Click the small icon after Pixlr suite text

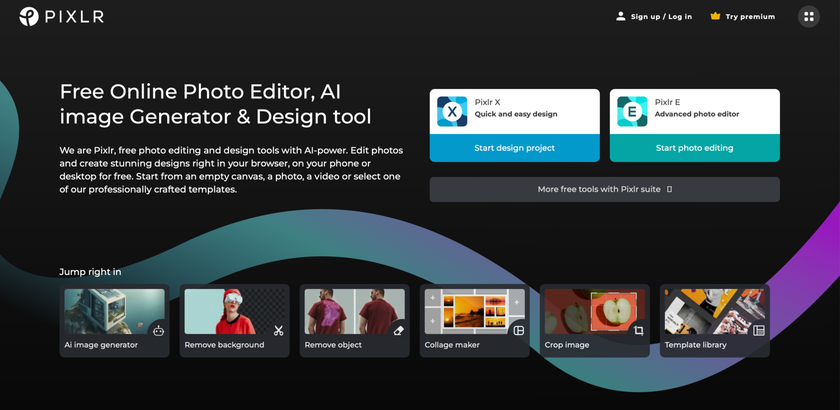(669, 189)
